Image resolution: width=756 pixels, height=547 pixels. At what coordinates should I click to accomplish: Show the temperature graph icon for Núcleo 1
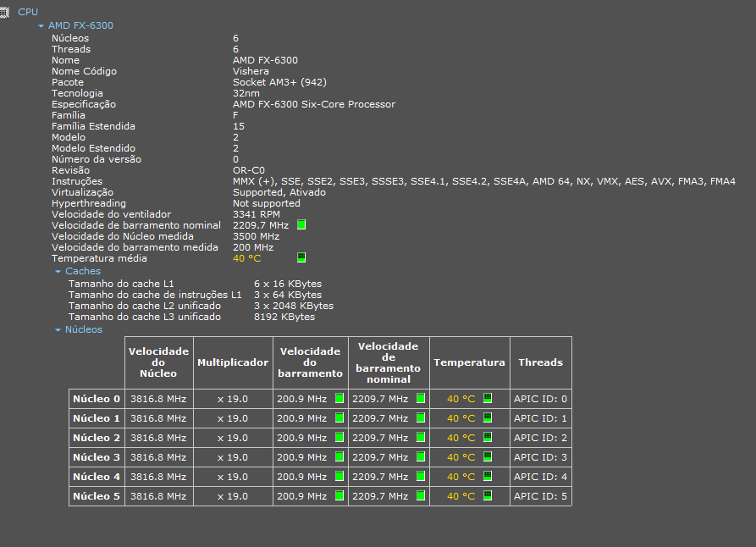tap(488, 417)
